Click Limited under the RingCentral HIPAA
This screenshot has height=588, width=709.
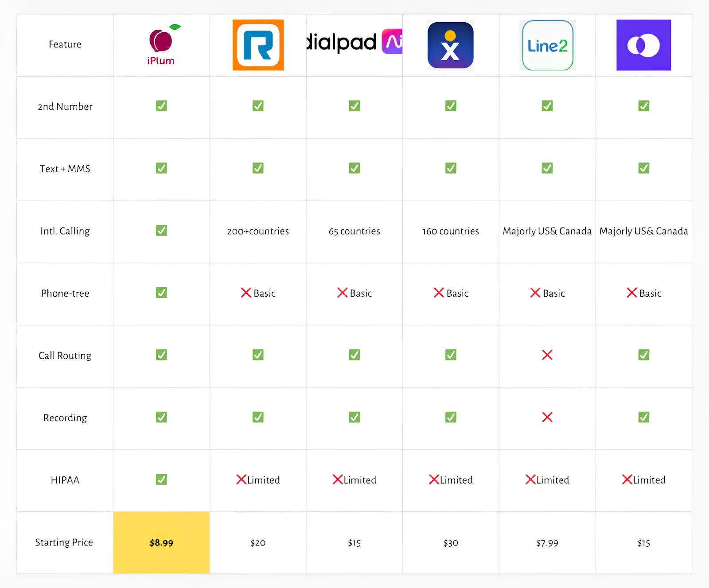[x=263, y=480]
